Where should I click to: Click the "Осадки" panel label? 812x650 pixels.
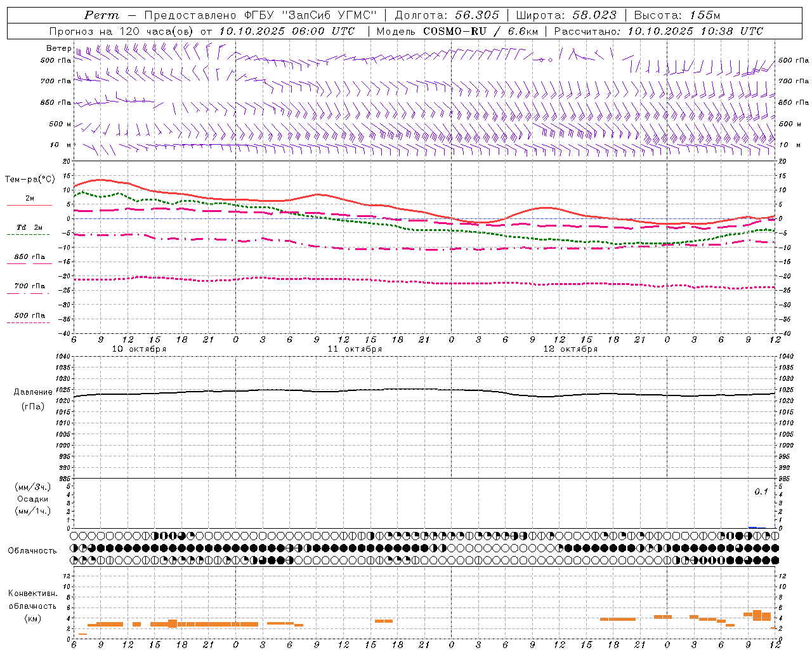tap(33, 499)
